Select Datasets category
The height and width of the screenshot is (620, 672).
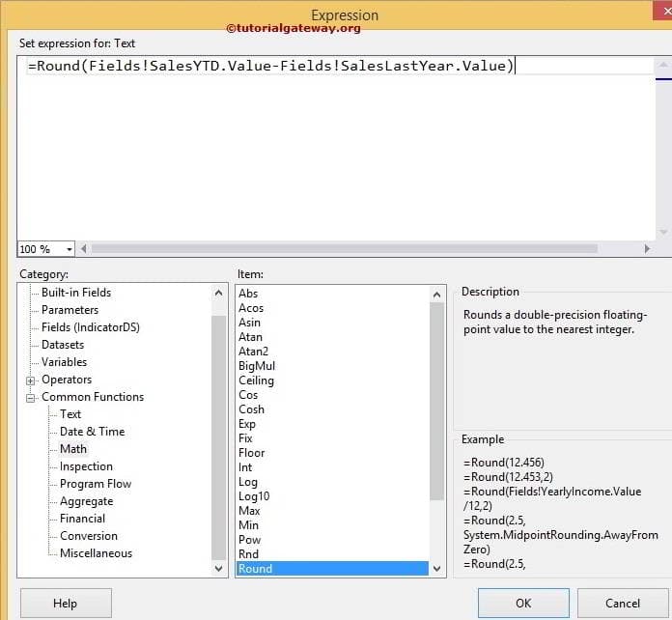coord(63,345)
